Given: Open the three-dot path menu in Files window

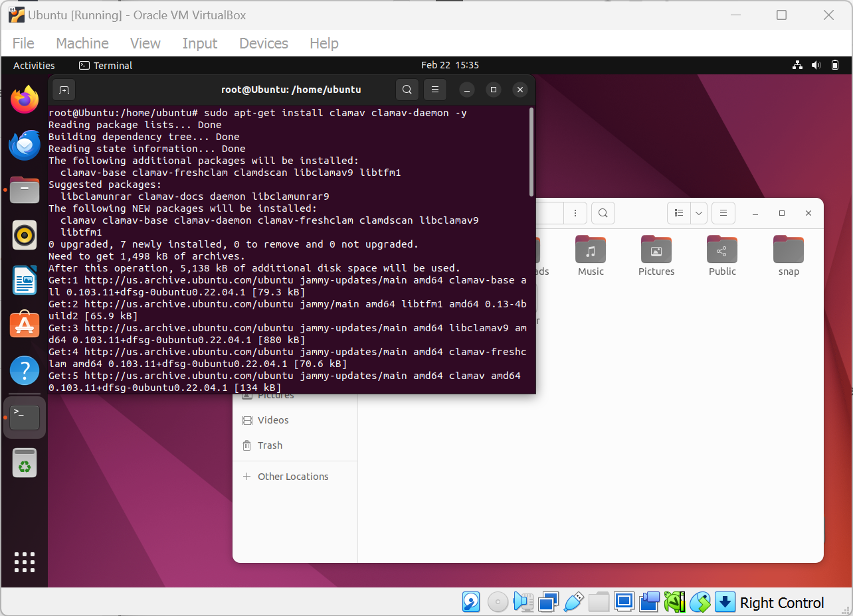Looking at the screenshot, I should point(575,213).
